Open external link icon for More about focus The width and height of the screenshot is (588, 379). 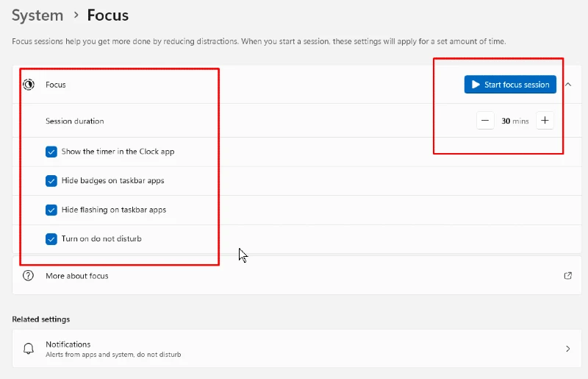click(567, 276)
